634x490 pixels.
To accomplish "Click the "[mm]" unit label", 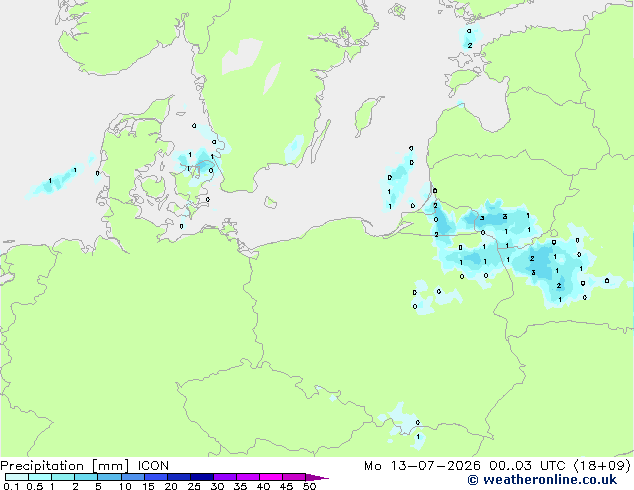I will 110,466.
